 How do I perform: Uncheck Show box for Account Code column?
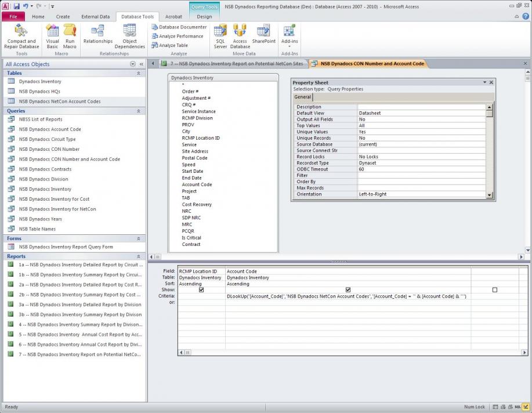coord(348,290)
